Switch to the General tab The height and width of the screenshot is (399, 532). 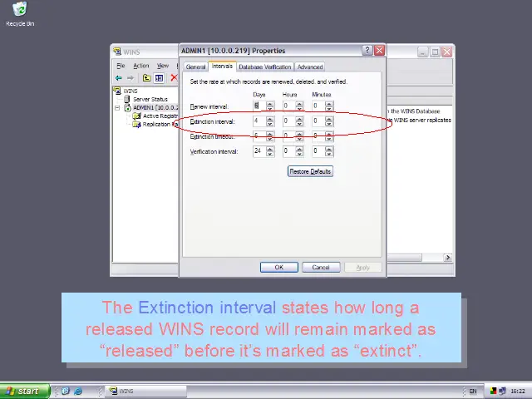[x=196, y=66]
